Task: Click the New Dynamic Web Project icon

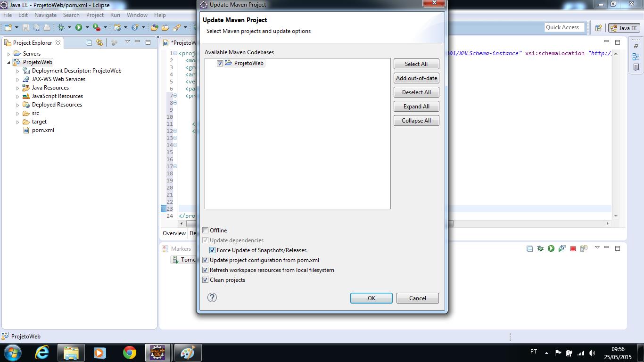Action: click(117, 27)
